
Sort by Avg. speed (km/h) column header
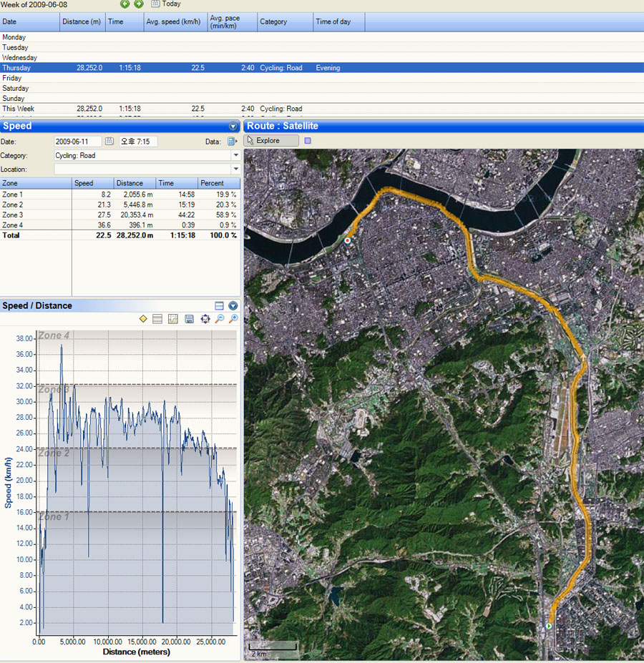[175, 22]
